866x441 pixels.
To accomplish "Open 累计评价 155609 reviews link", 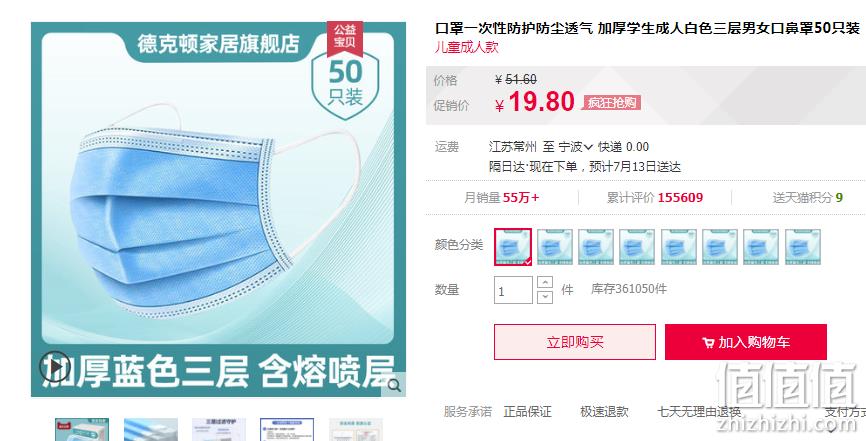I will click(655, 198).
